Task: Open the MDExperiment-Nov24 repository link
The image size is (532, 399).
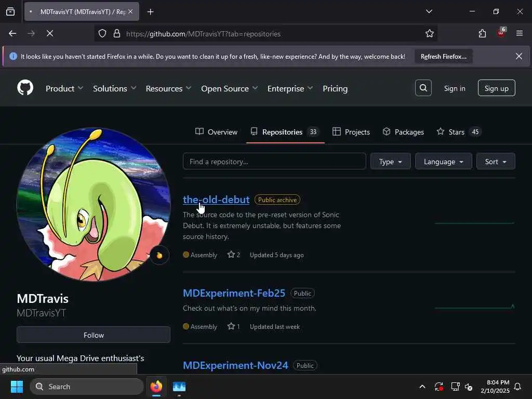Action: [235, 365]
